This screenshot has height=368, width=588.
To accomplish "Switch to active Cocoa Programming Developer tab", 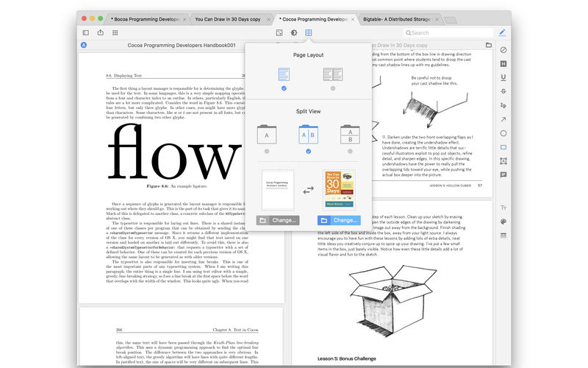I will (x=315, y=19).
